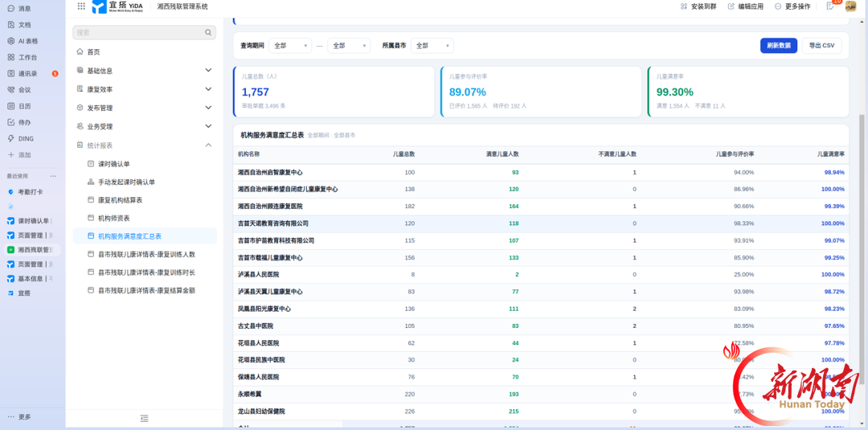868x430 pixels.
Task: Click 安装到群 in top bar
Action: pyautogui.click(x=700, y=6)
